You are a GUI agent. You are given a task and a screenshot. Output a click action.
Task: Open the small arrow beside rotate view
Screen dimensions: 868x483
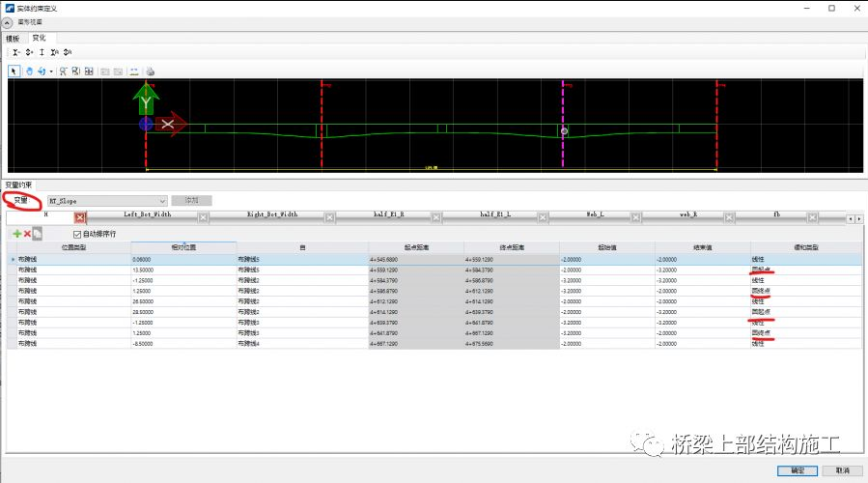point(51,71)
